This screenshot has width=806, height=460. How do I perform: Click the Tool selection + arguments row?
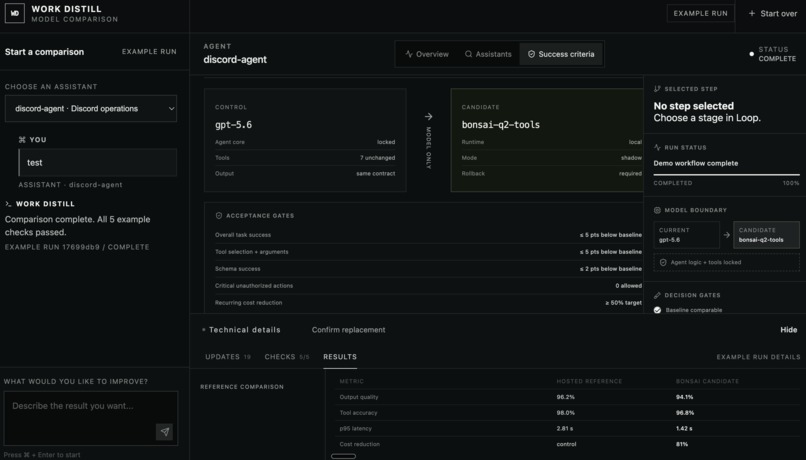point(428,252)
